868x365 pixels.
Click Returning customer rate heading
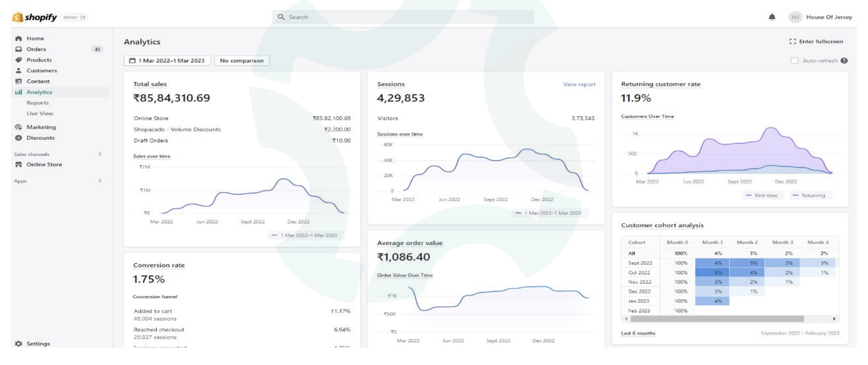point(661,84)
